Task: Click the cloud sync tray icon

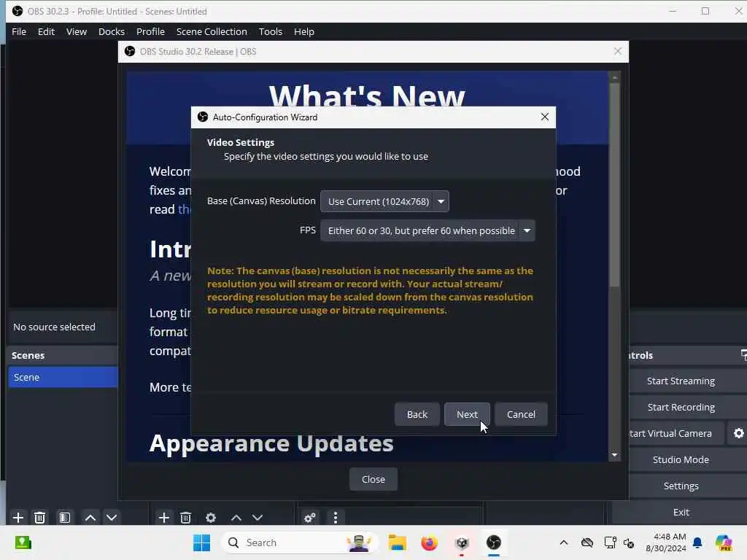Action: point(587,542)
